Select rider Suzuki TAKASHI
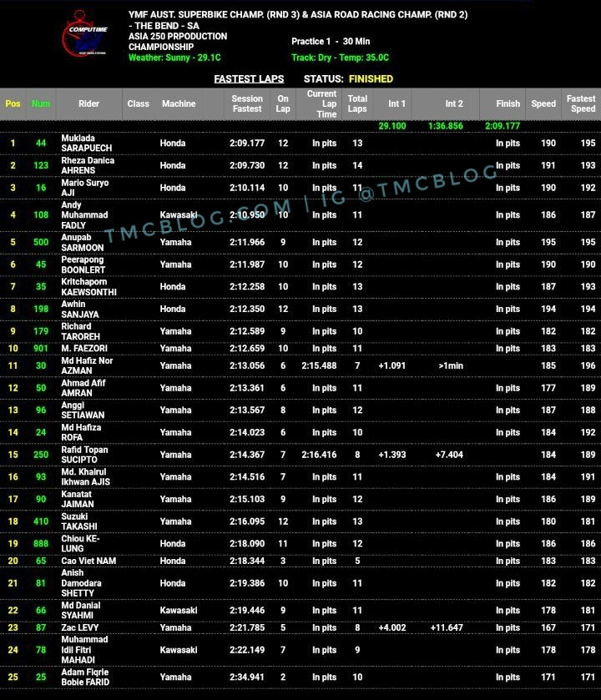 (79, 521)
